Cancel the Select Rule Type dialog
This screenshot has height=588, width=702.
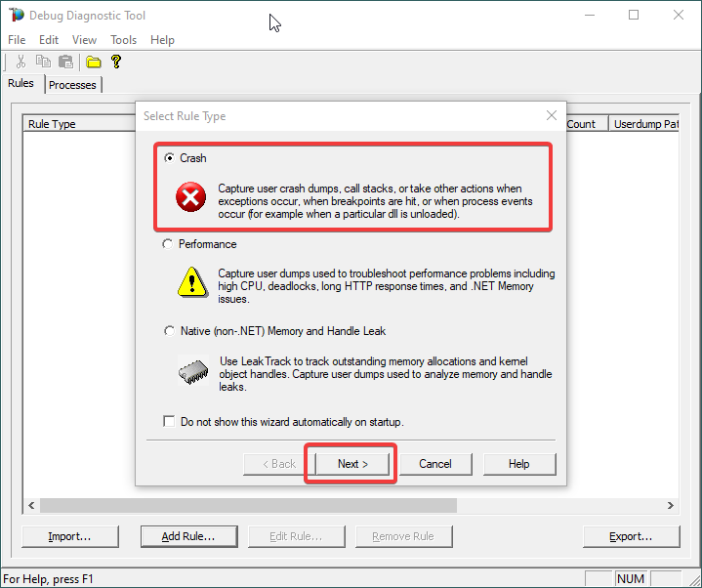pos(435,464)
